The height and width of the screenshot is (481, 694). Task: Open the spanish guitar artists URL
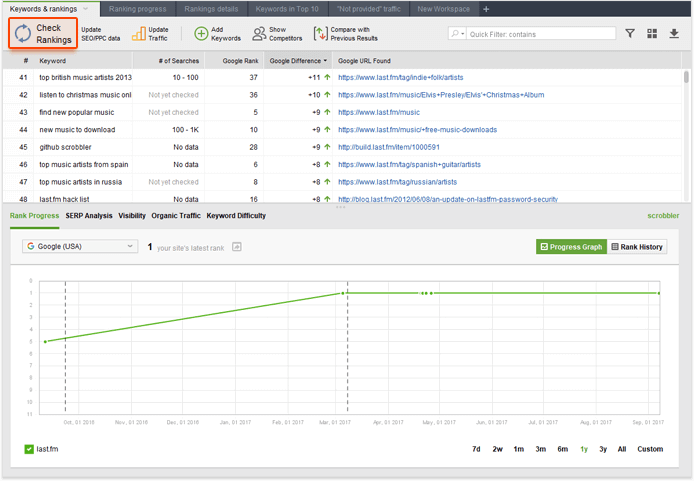click(409, 165)
